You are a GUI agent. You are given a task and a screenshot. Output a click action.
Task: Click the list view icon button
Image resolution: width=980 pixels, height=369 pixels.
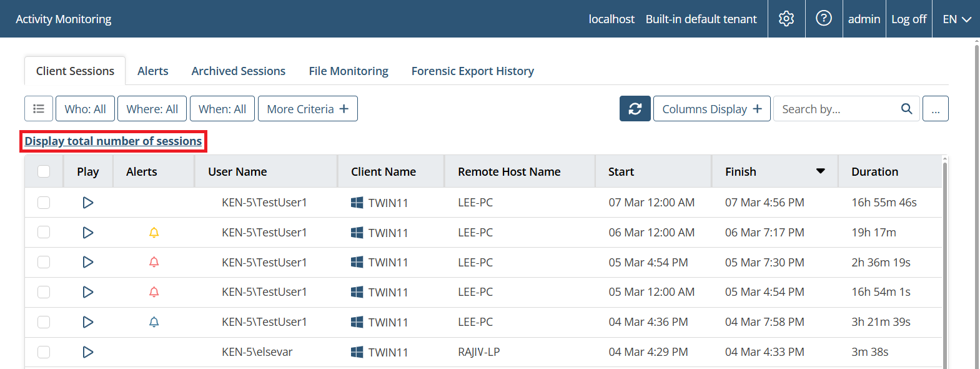(x=39, y=109)
